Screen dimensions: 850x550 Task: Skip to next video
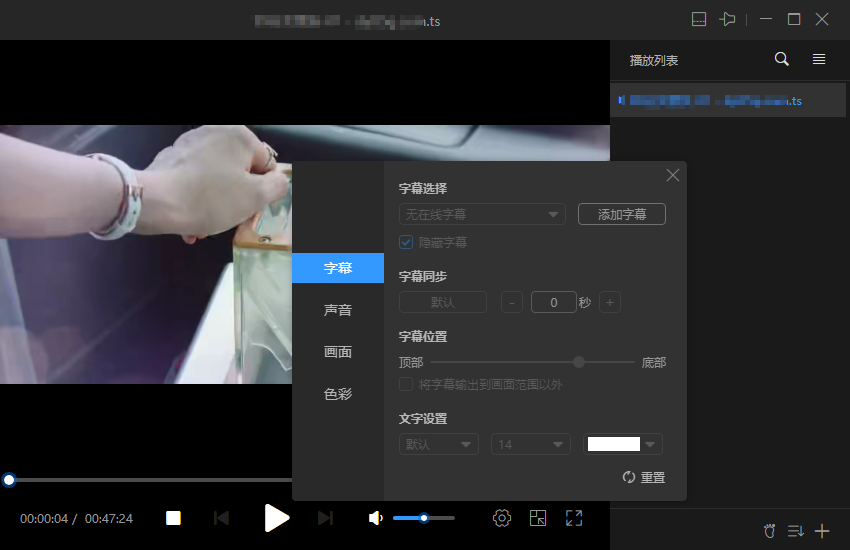[x=325, y=518]
